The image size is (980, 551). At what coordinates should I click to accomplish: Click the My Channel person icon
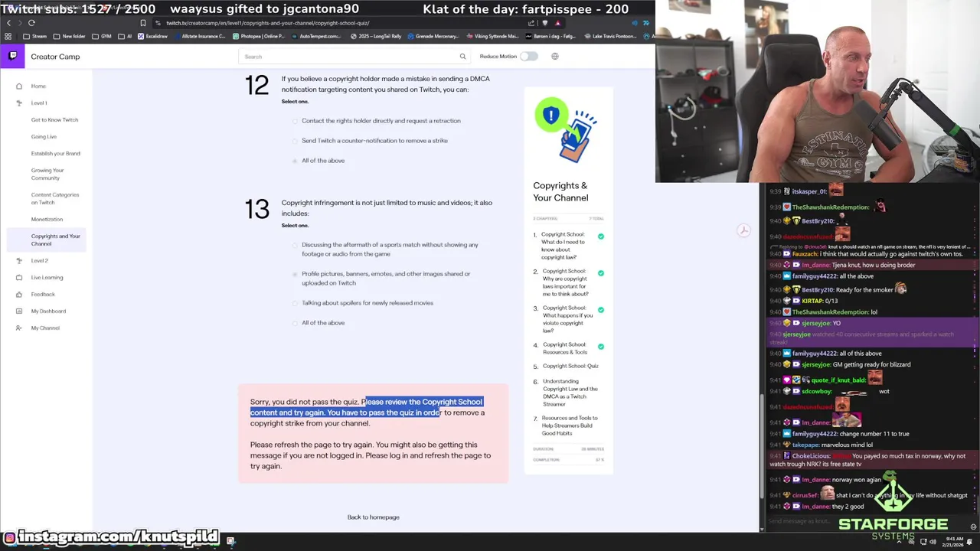coord(19,328)
